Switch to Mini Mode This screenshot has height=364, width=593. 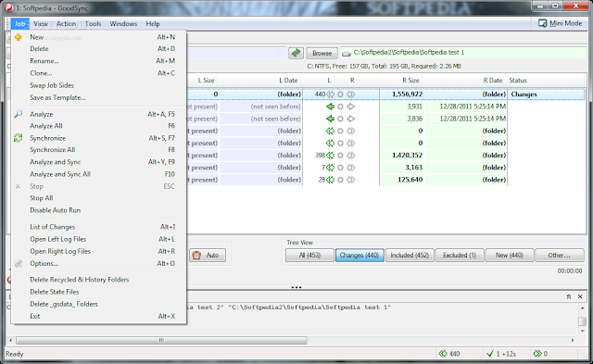560,23
